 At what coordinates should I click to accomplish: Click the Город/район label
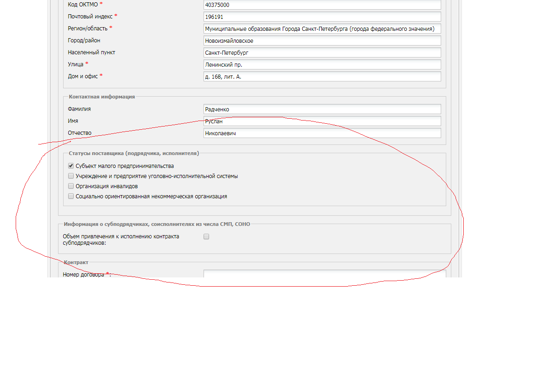84,40
